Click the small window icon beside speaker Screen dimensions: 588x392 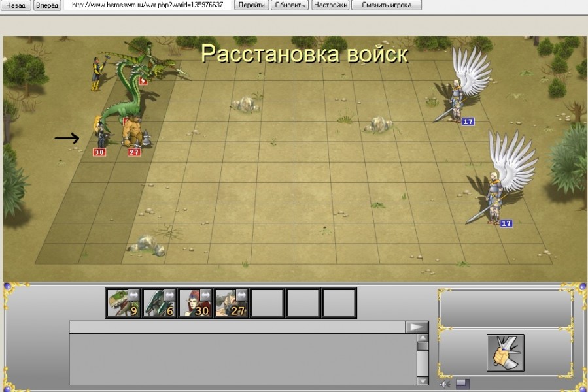coord(463,384)
